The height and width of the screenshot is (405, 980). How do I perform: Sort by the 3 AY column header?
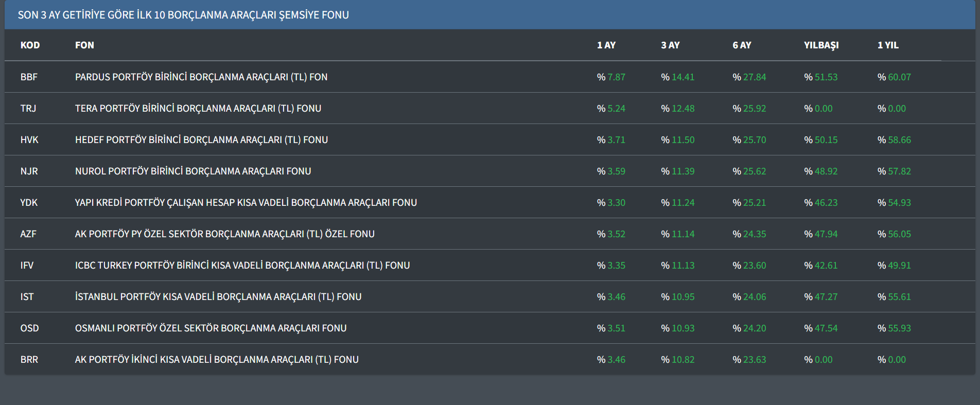coord(670,45)
